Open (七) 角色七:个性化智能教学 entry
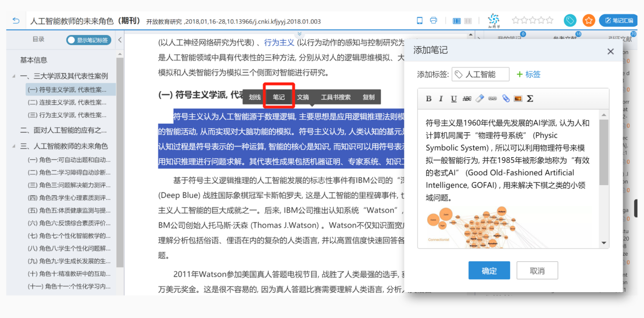The height and width of the screenshot is (318, 644). (x=69, y=236)
